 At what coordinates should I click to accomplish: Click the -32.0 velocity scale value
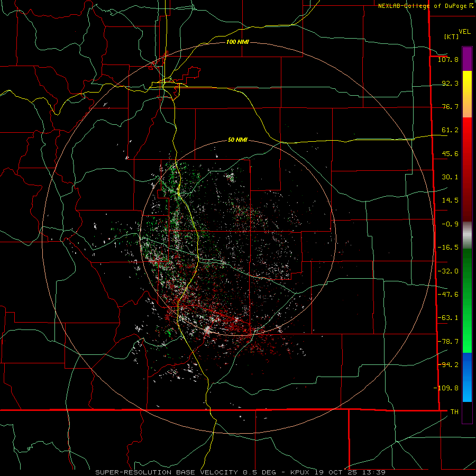pos(448,271)
